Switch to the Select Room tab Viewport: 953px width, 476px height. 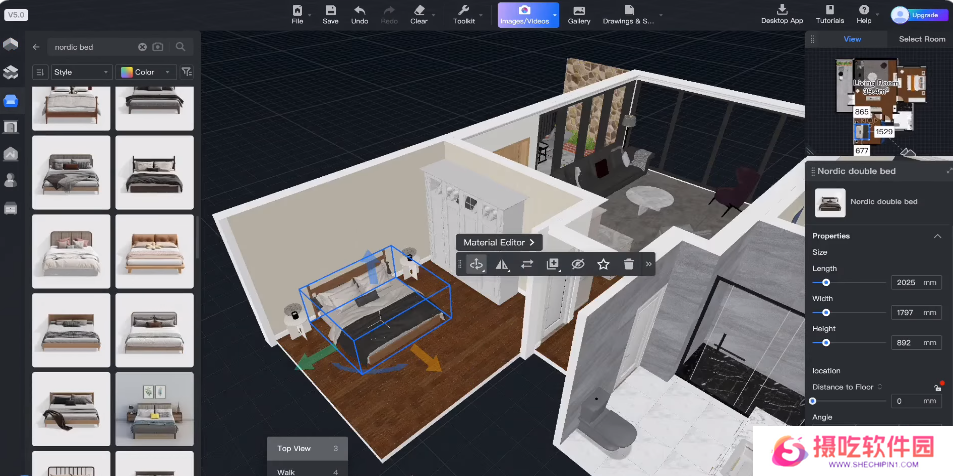(922, 39)
